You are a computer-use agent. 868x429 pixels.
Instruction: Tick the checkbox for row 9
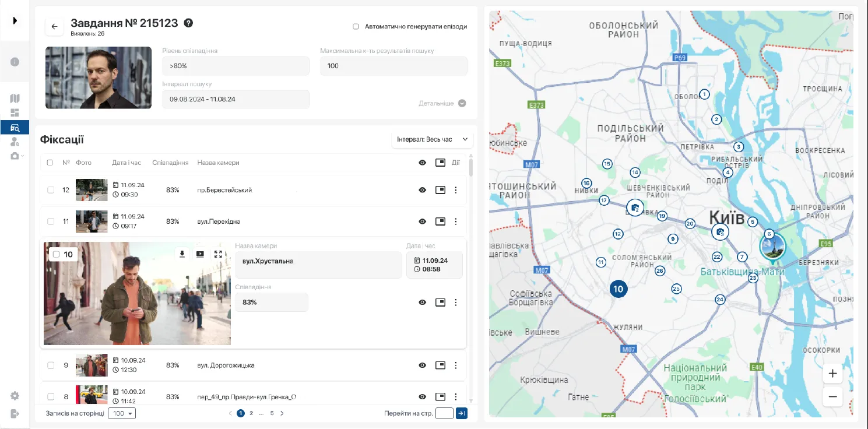51,365
